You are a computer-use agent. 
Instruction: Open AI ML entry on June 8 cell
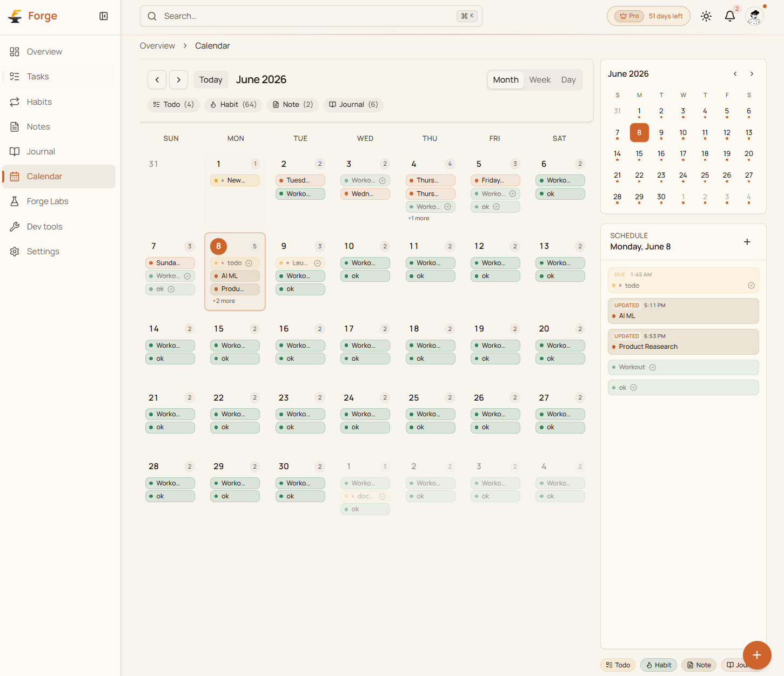pyautogui.click(x=235, y=276)
